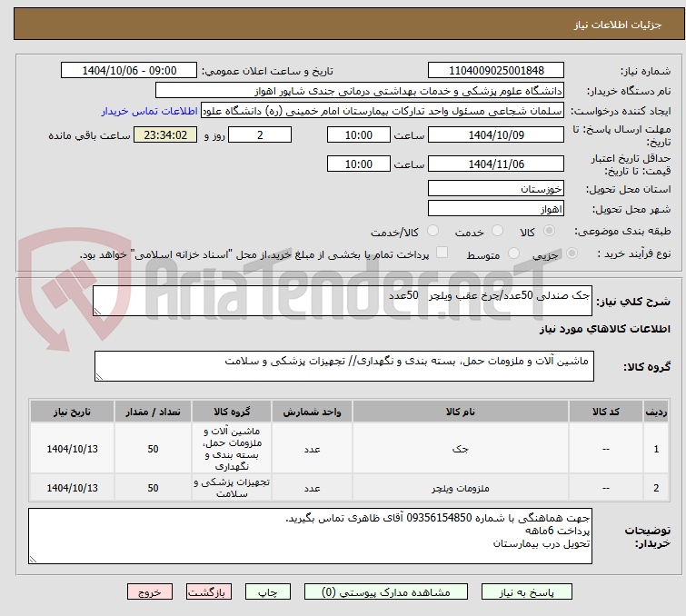Click the کد کالا column header
The height and width of the screenshot is (616, 686).
tap(605, 412)
